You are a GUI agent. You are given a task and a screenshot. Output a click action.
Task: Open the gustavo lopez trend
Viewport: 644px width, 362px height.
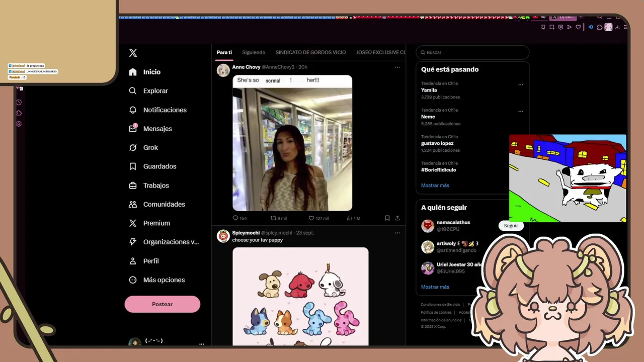437,143
